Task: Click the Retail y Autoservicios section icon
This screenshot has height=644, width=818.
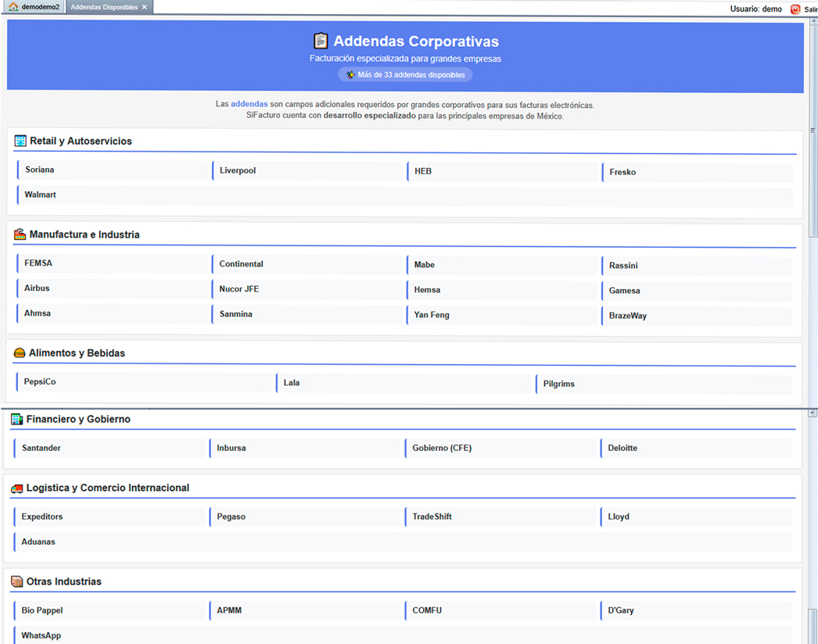Action: (20, 141)
